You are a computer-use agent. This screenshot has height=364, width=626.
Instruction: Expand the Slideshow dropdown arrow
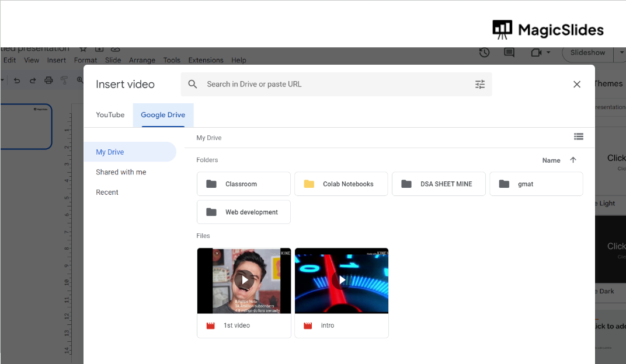[621, 53]
